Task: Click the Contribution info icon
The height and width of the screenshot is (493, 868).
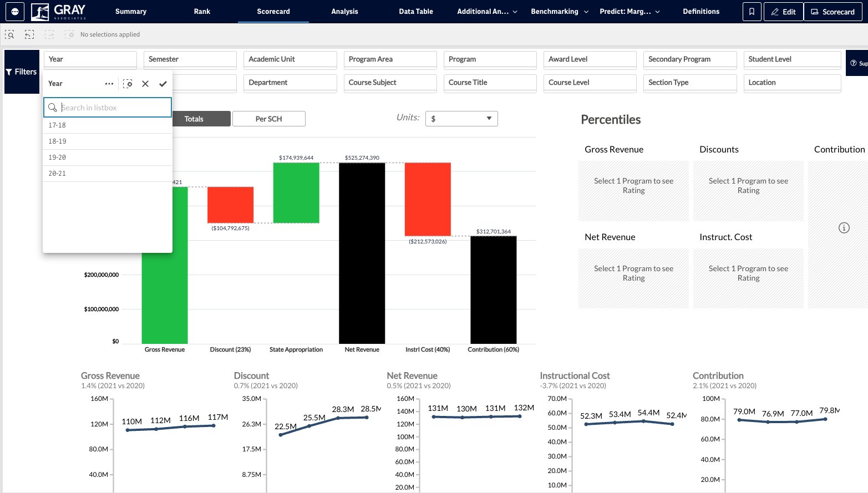Action: (844, 228)
